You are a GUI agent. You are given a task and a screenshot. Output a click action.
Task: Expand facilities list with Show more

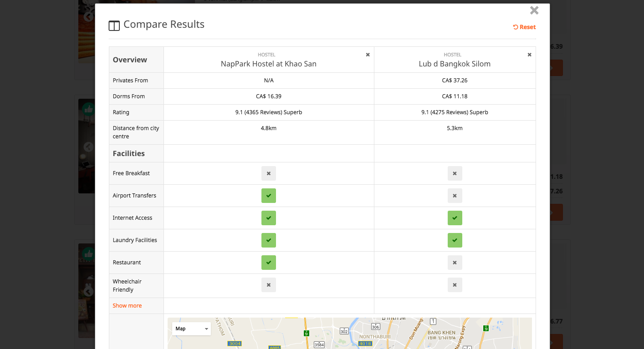127,306
